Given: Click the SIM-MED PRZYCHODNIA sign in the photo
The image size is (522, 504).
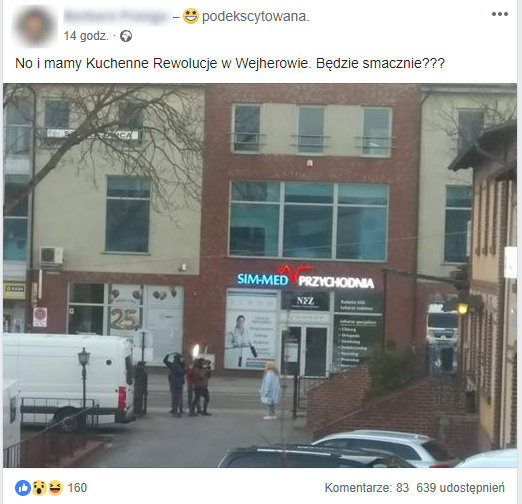Looking at the screenshot, I should 305,277.
